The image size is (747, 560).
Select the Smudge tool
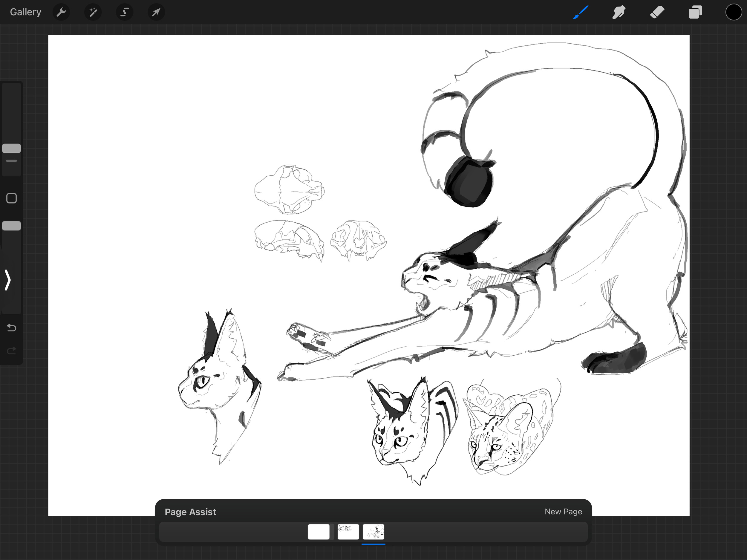pos(619,13)
